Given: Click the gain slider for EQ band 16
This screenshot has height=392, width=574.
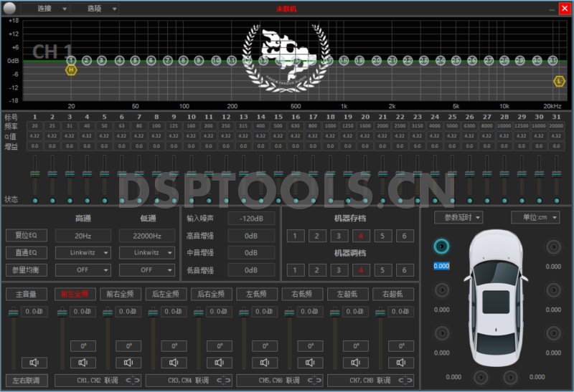Looking at the screenshot, I should coord(296,174).
